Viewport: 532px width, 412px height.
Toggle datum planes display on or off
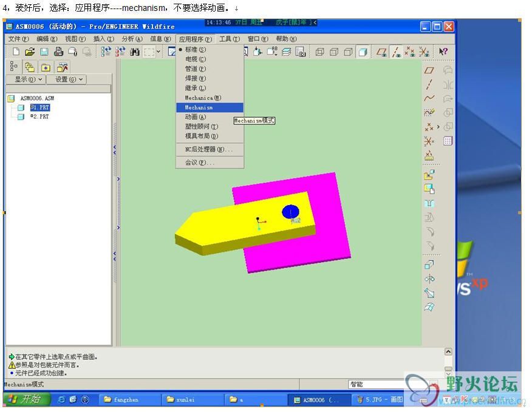[x=382, y=52]
